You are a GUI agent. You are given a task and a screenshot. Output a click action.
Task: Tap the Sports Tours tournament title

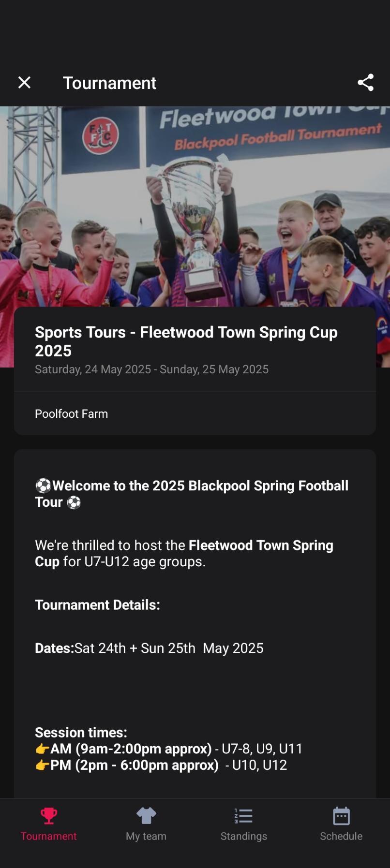tap(186, 341)
